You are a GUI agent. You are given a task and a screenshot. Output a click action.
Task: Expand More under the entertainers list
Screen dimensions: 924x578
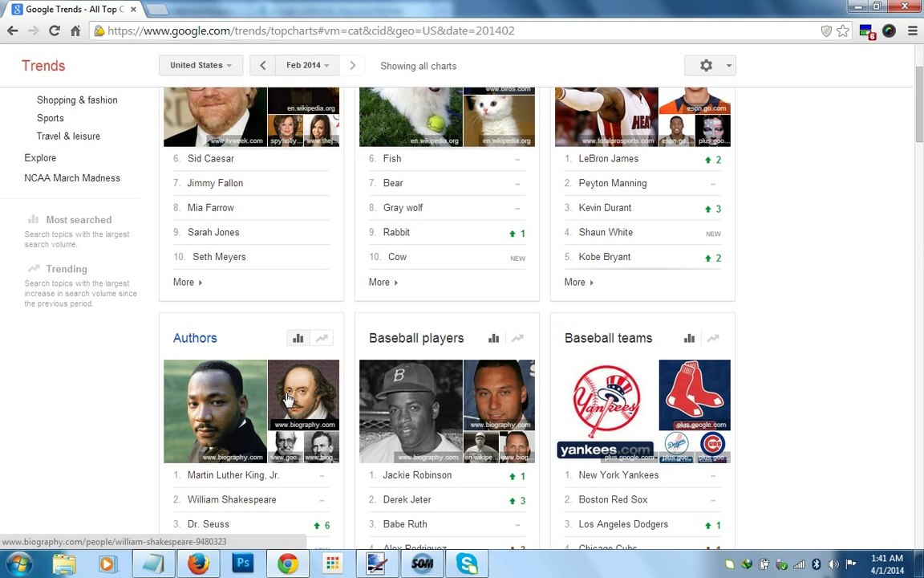coord(188,283)
